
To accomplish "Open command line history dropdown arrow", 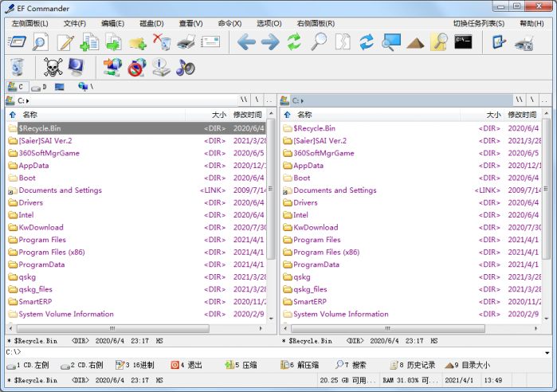I will [x=547, y=353].
